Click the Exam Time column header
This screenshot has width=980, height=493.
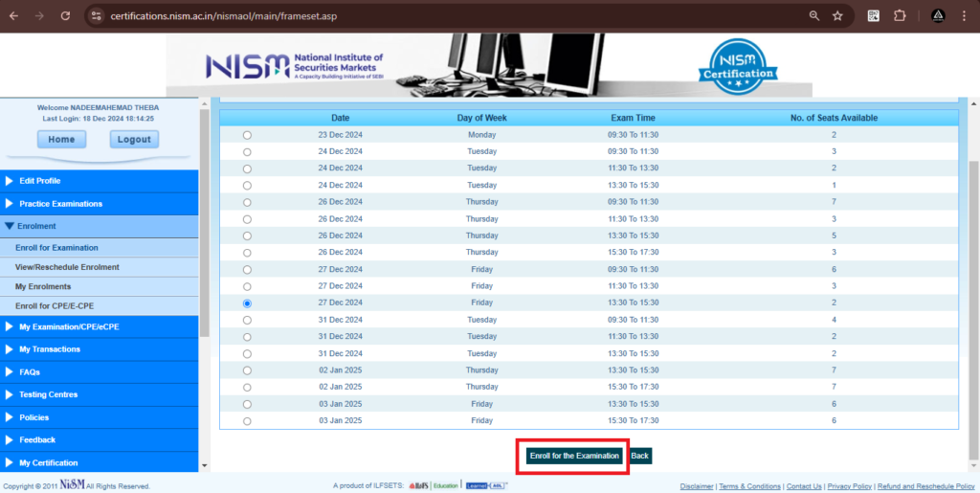[634, 118]
